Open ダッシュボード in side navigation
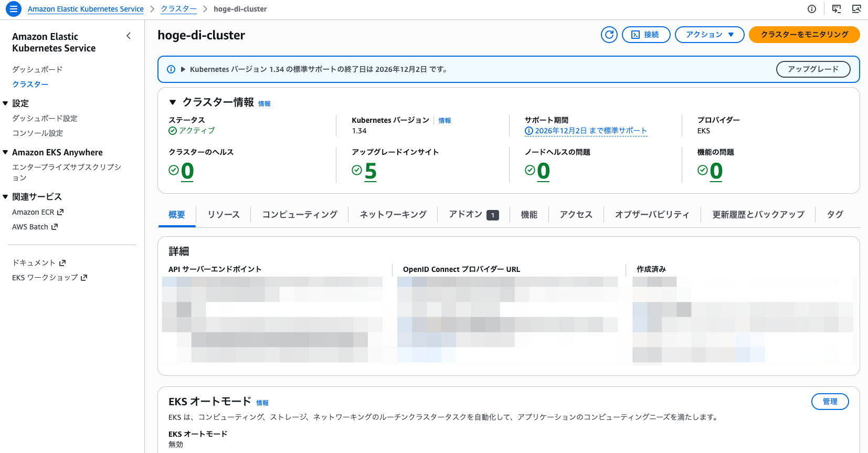Screen dimensions: 868x453 click(37, 69)
